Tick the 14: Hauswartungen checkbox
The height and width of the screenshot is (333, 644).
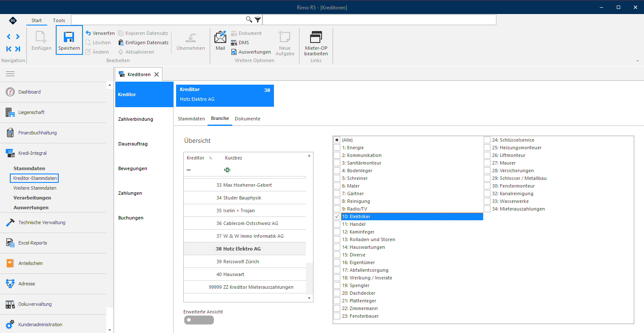coord(337,247)
